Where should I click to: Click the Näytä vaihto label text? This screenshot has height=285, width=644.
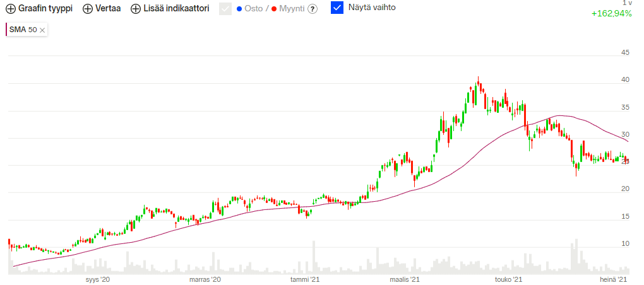pos(372,8)
